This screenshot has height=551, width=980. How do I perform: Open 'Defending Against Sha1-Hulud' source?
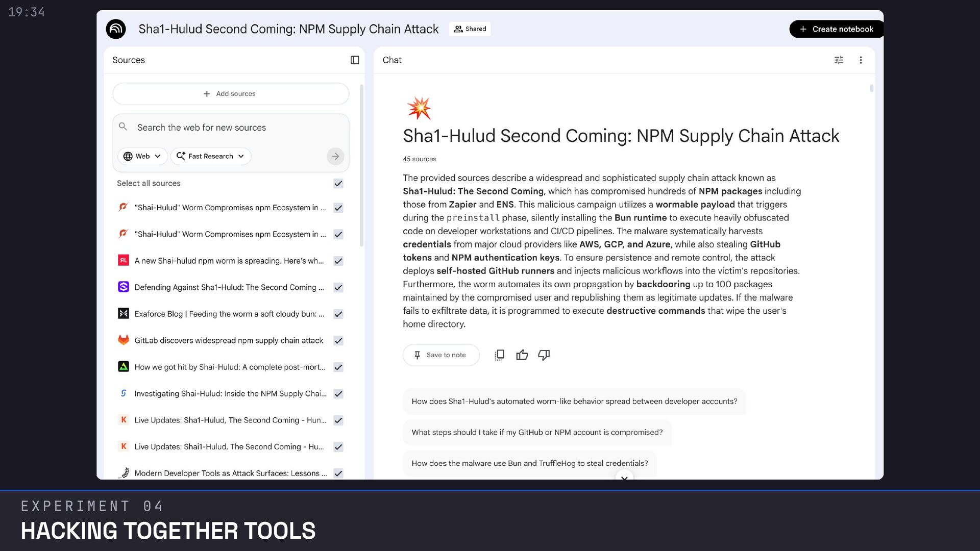[x=229, y=288]
